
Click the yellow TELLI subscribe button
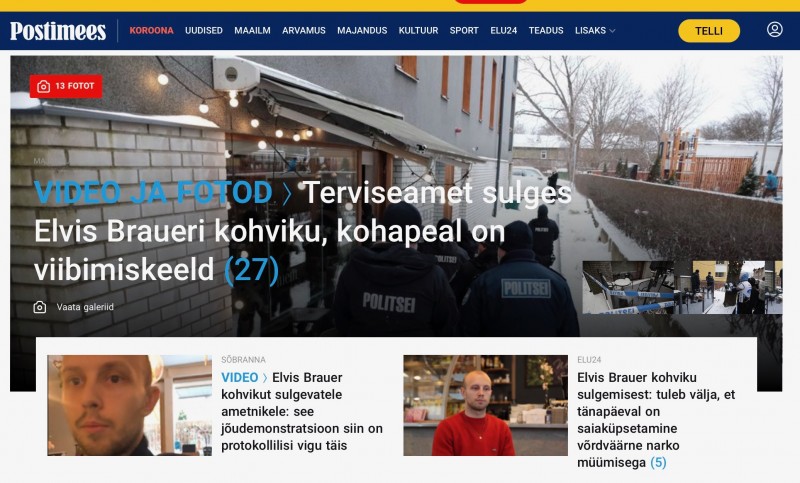pos(709,31)
